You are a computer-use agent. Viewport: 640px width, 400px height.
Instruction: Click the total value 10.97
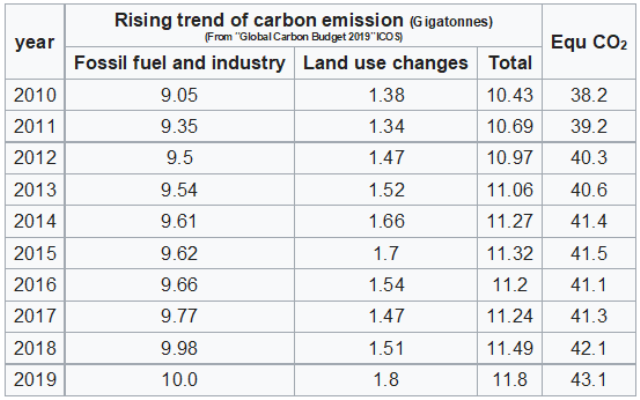[510, 159]
